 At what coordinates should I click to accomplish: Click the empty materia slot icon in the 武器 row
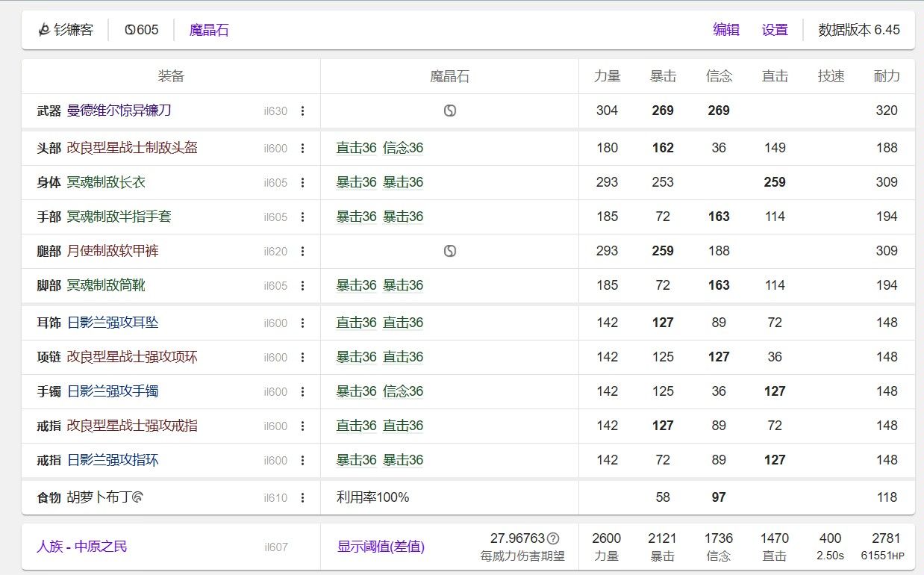pyautogui.click(x=449, y=111)
